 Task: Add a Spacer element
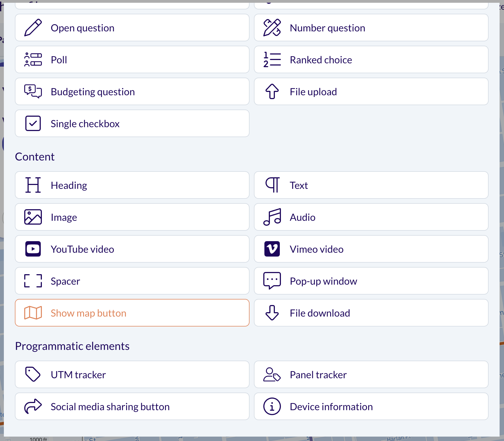tap(132, 281)
